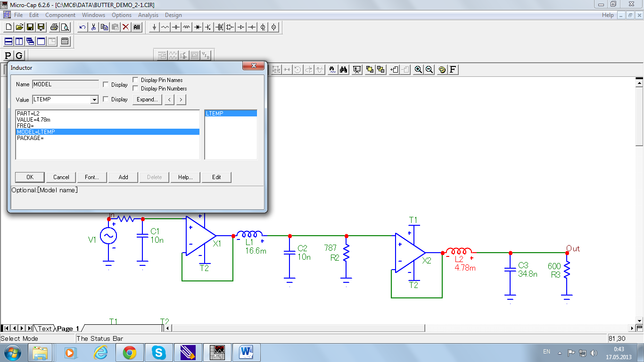Go to next part with > button
Image resolution: width=644 pixels, height=362 pixels.
(x=181, y=99)
